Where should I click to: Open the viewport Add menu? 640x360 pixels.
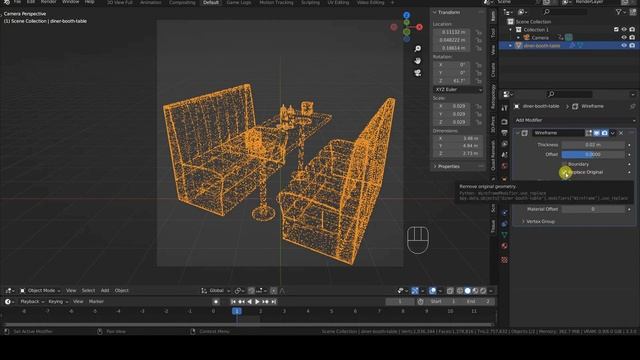(105, 291)
